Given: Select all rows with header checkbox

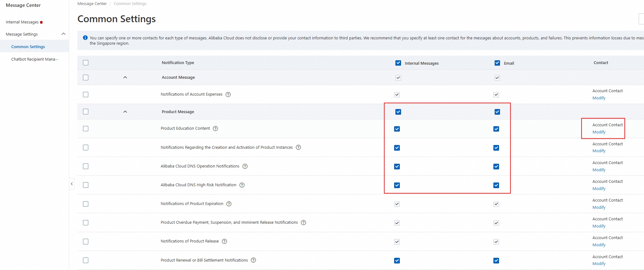Looking at the screenshot, I should point(85,63).
